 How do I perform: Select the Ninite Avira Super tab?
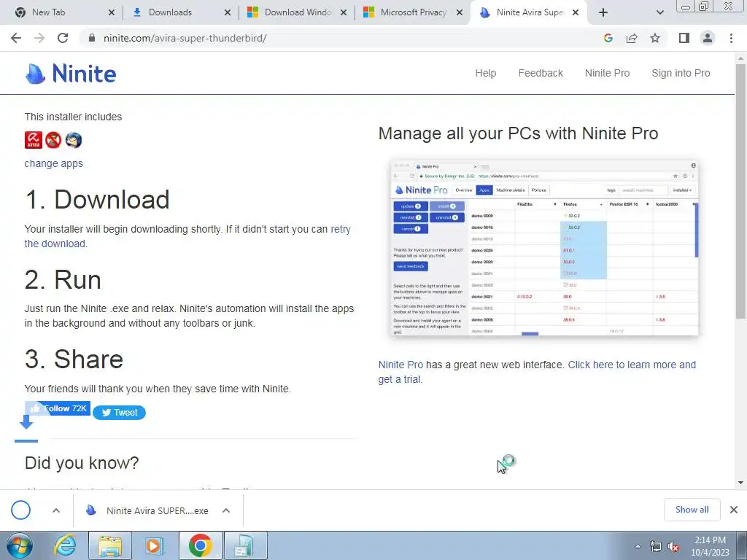pos(529,12)
